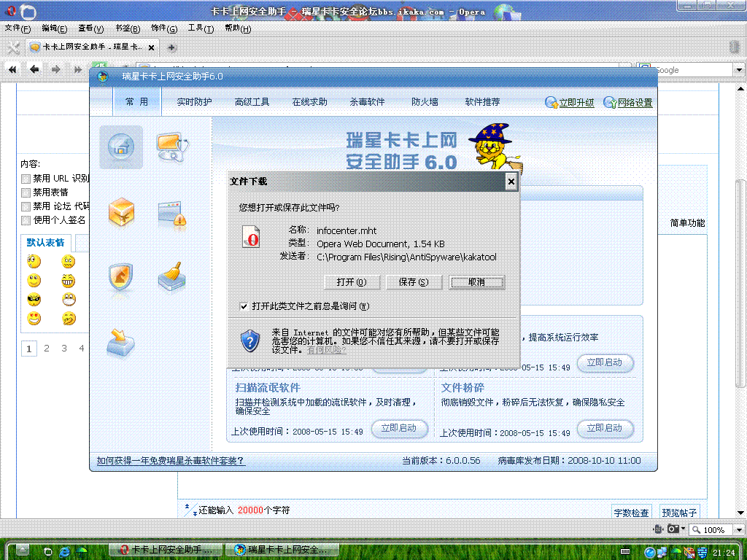The image size is (747, 560).
Task: Open the 查看(V) menu
Action: coord(91,28)
